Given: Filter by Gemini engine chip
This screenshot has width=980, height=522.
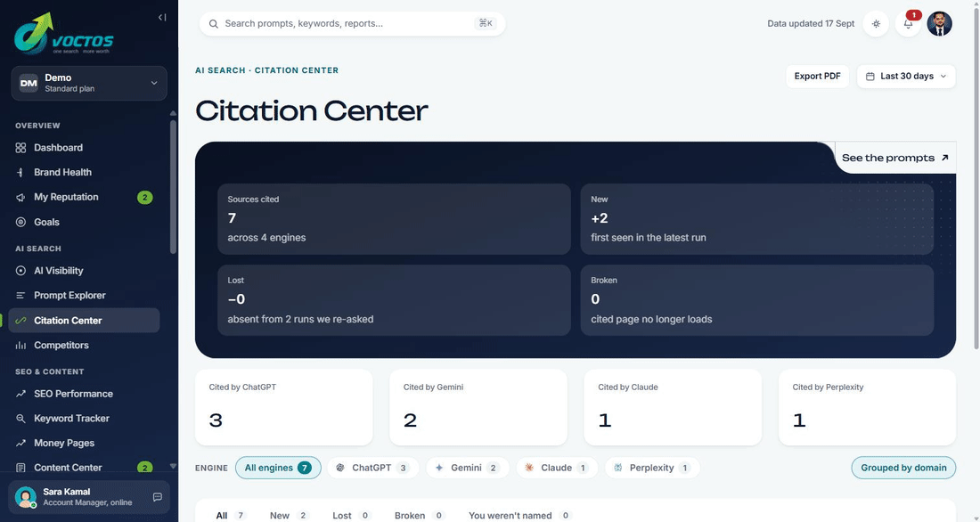Looking at the screenshot, I should 468,468.
